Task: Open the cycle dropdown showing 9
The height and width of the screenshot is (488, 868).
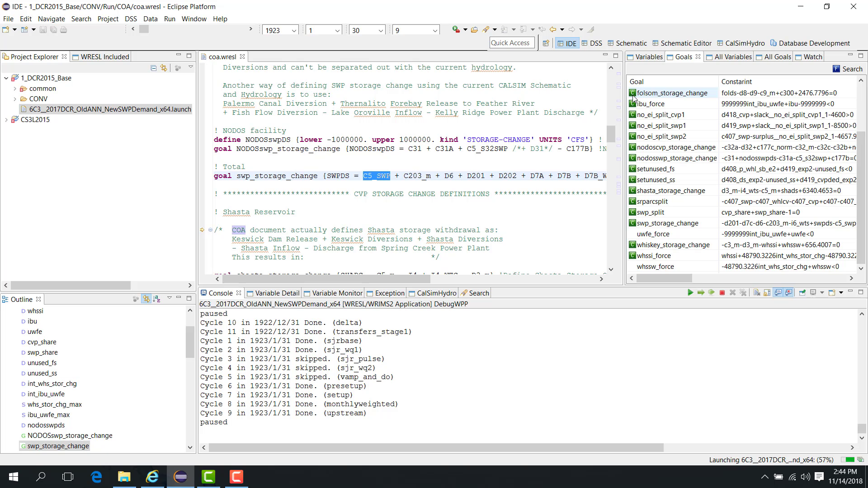Action: tap(435, 31)
